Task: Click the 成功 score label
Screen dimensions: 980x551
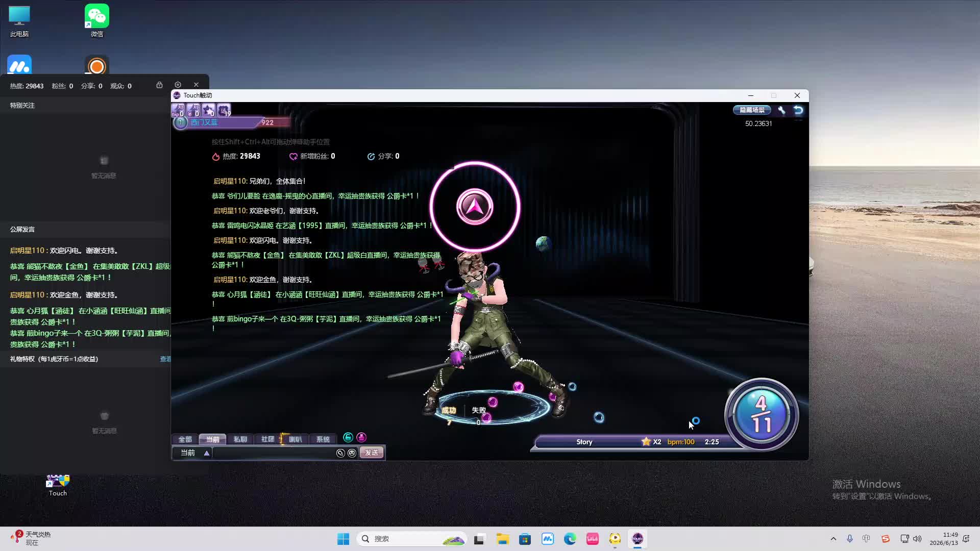Action: pyautogui.click(x=449, y=410)
